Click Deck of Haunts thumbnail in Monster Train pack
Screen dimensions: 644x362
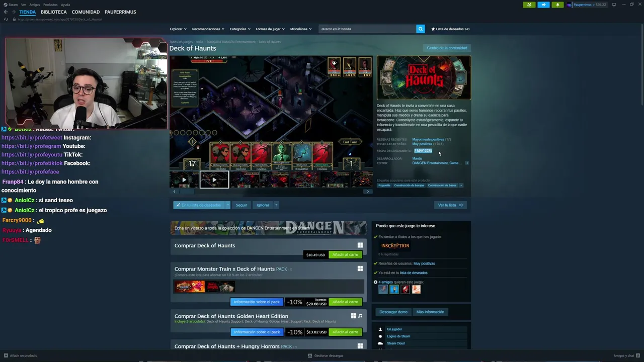[220, 287]
